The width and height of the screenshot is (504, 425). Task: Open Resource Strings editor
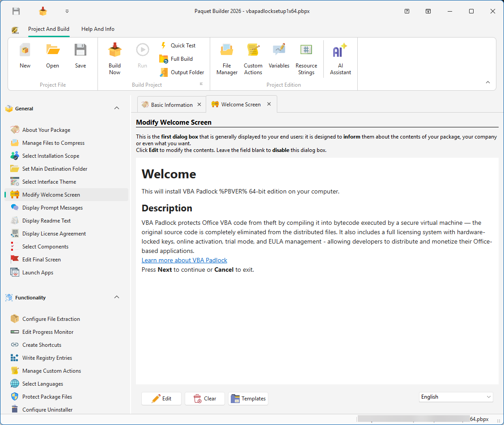(x=306, y=57)
